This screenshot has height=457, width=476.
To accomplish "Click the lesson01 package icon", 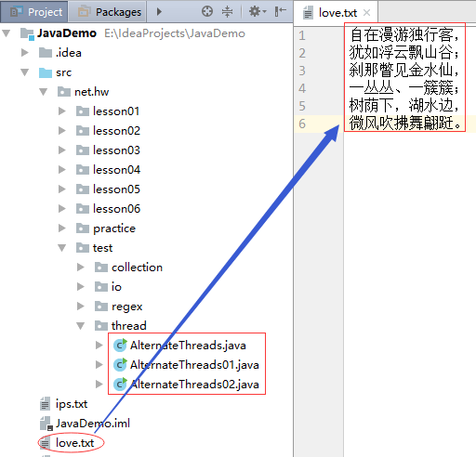I will 83,111.
